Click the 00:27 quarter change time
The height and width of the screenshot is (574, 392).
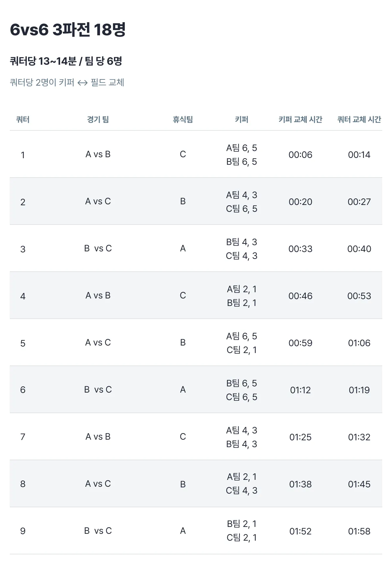[359, 202]
